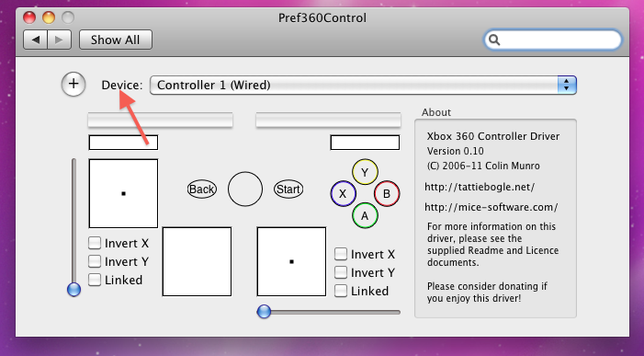Click the Device: label
The width and height of the screenshot is (644, 356).
(x=122, y=86)
